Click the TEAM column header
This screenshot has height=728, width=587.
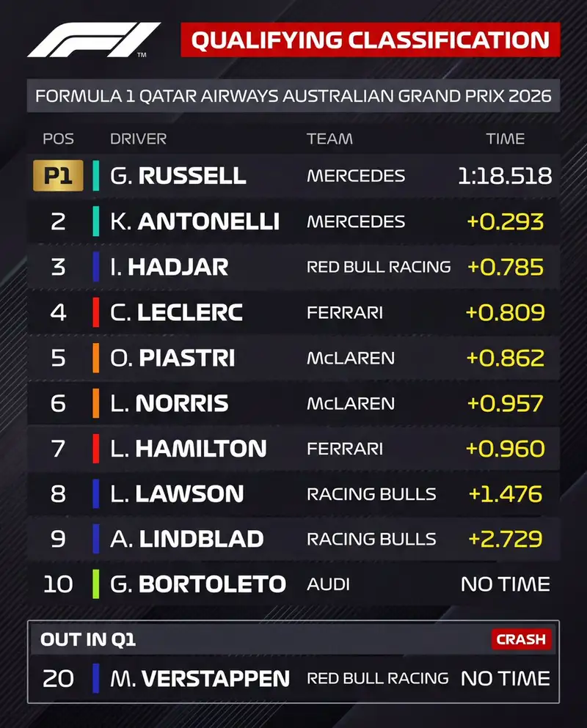coord(329,139)
